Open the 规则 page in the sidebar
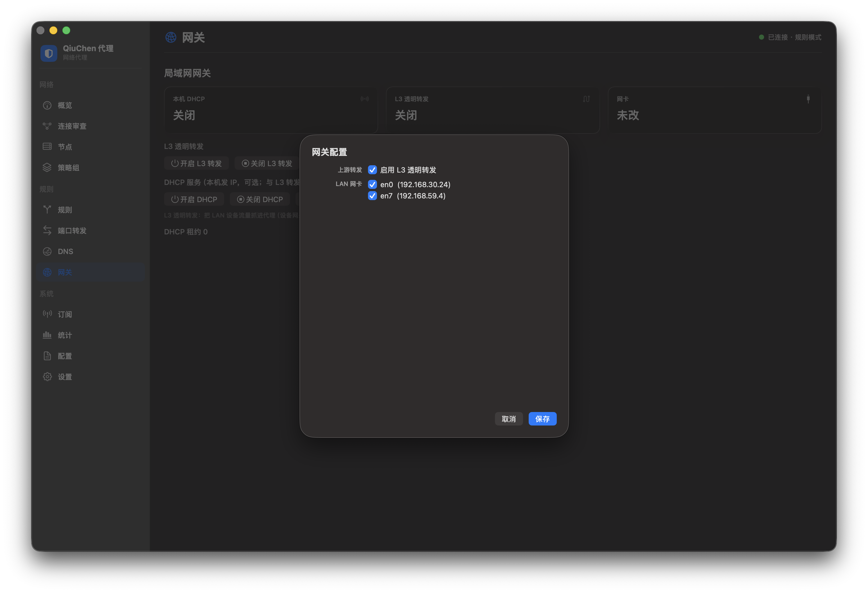 [91, 210]
